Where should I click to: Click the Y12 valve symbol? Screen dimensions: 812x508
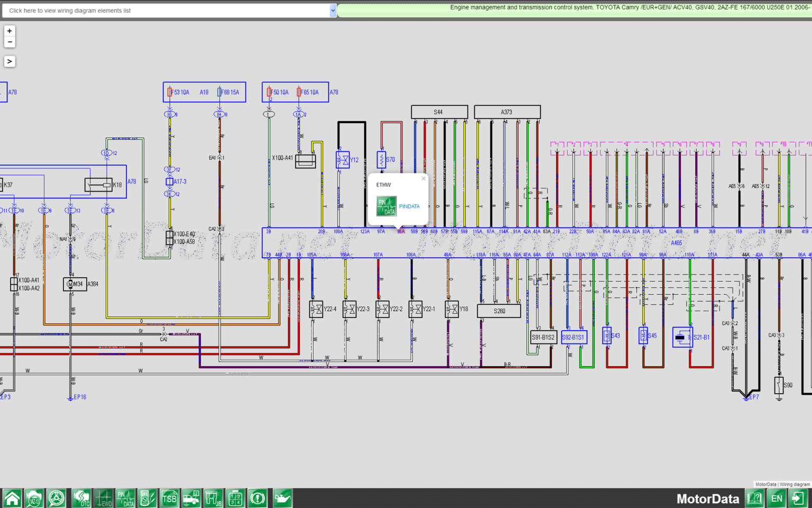point(343,160)
